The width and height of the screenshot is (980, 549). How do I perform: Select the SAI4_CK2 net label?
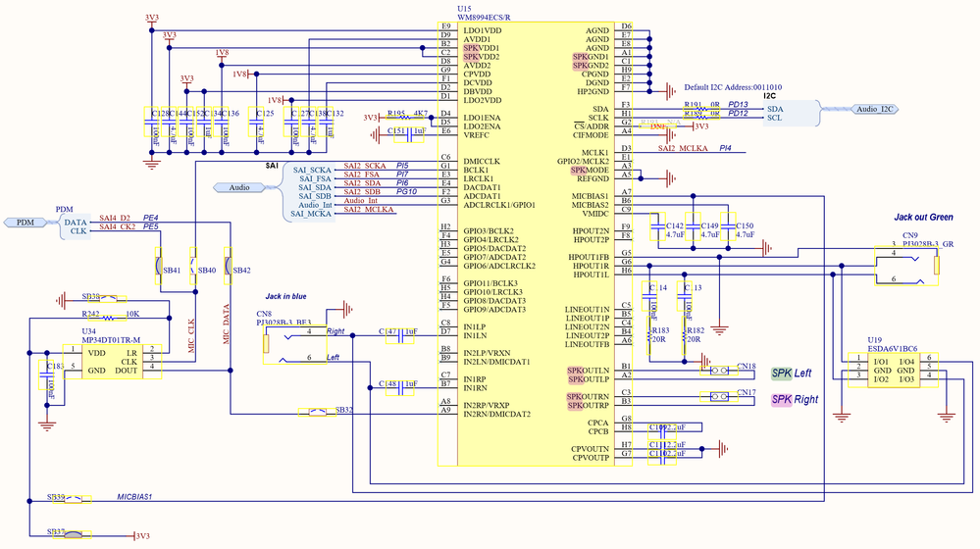[117, 226]
